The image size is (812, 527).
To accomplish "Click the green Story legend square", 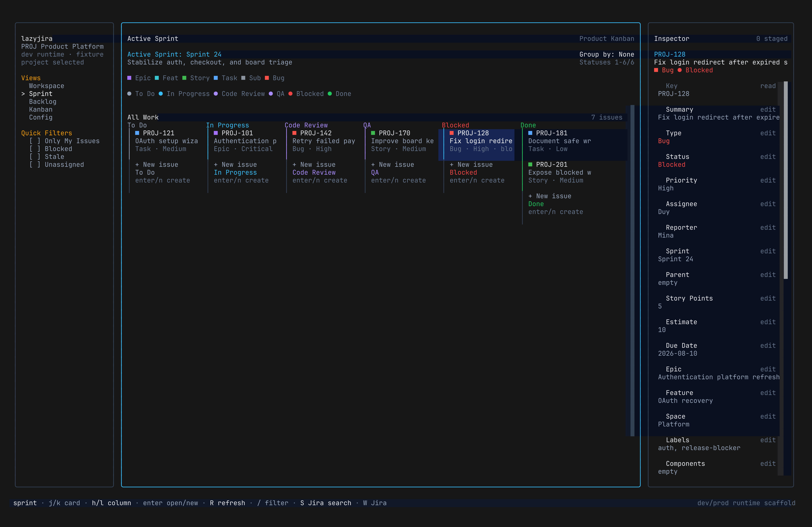I will point(184,78).
